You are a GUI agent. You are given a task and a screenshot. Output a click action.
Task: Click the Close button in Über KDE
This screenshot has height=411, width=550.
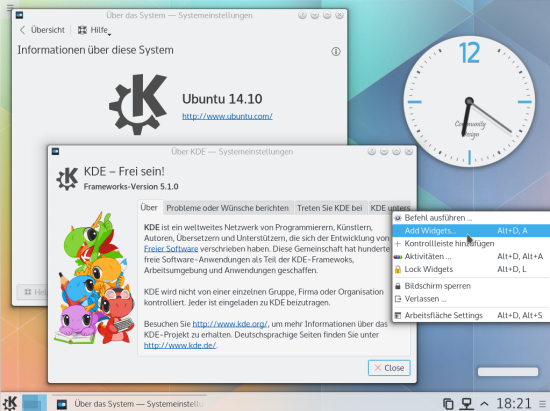(x=389, y=368)
